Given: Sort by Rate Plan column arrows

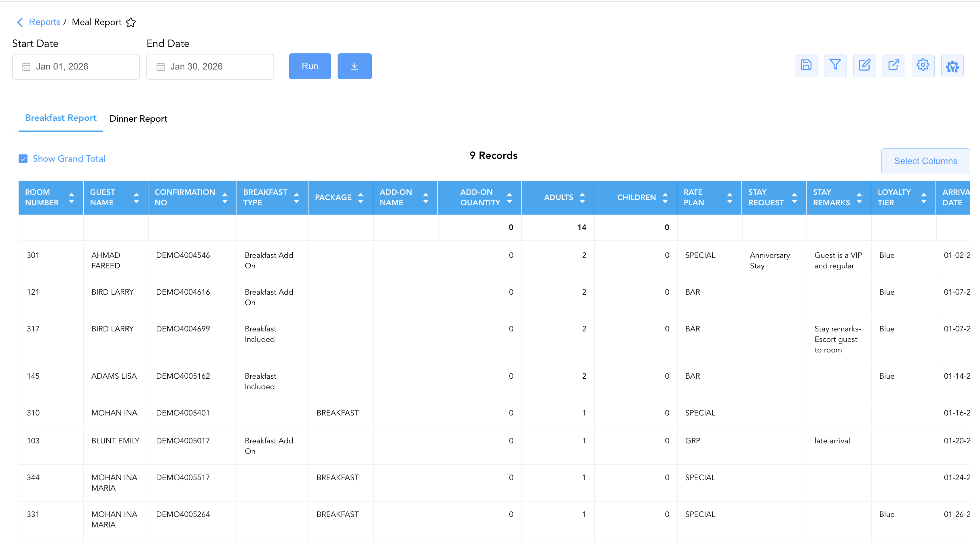Looking at the screenshot, I should pyautogui.click(x=730, y=198).
